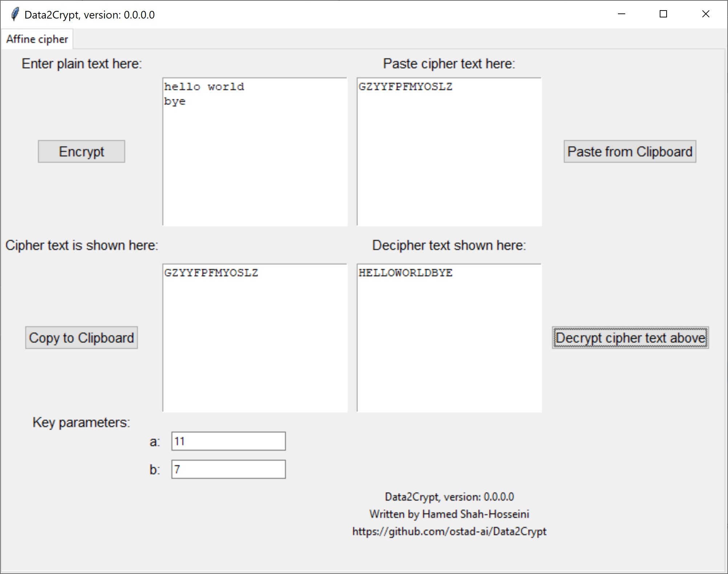Select the Affine cipher tab
Image resolution: width=728 pixels, height=574 pixels.
point(37,39)
